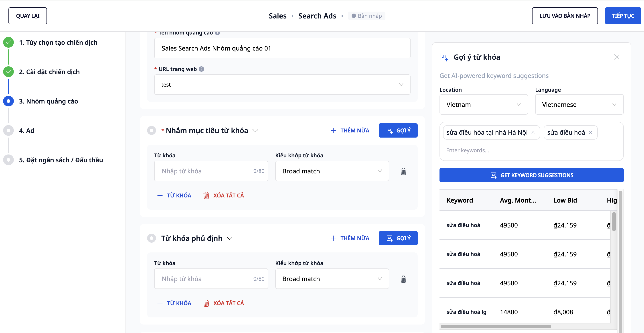Open the Broad match dropdown for keyword targeting
The width and height of the screenshot is (644, 333).
coord(332,171)
